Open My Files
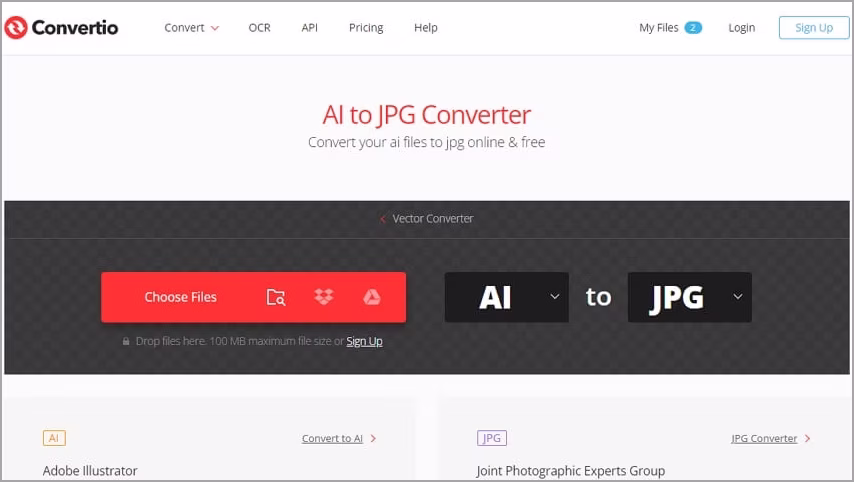 point(658,28)
